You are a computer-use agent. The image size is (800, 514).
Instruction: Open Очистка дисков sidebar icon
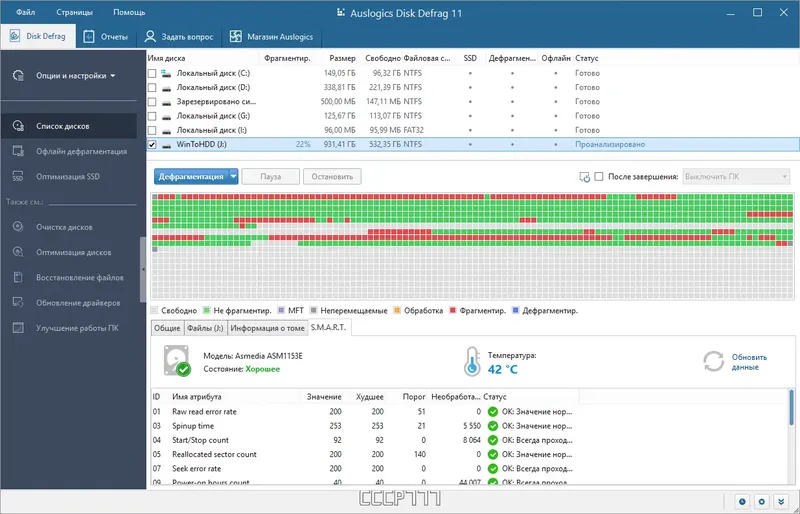(18, 227)
